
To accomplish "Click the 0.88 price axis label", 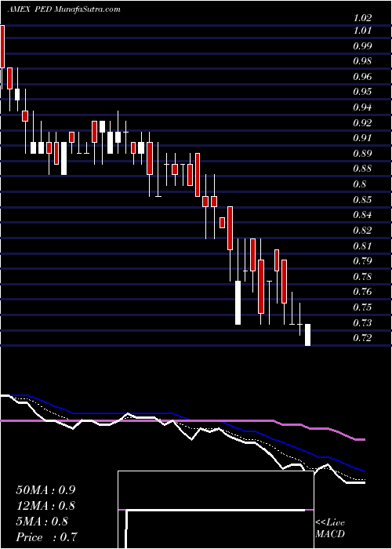I will (362, 169).
